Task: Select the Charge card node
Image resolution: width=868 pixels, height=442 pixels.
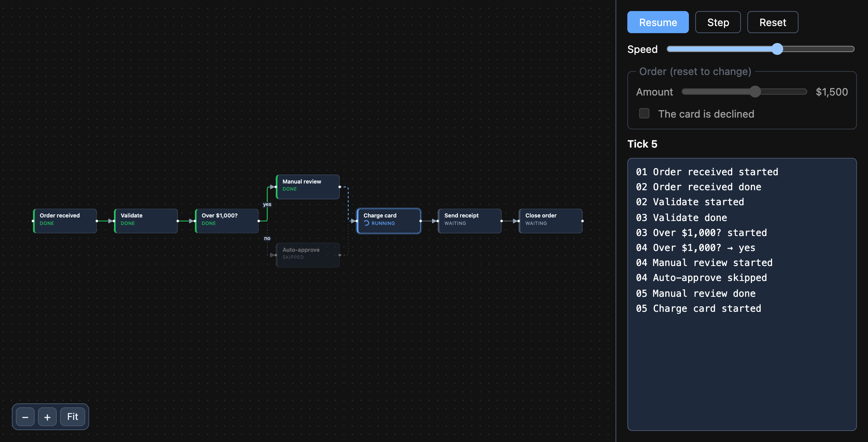Action: tap(389, 221)
